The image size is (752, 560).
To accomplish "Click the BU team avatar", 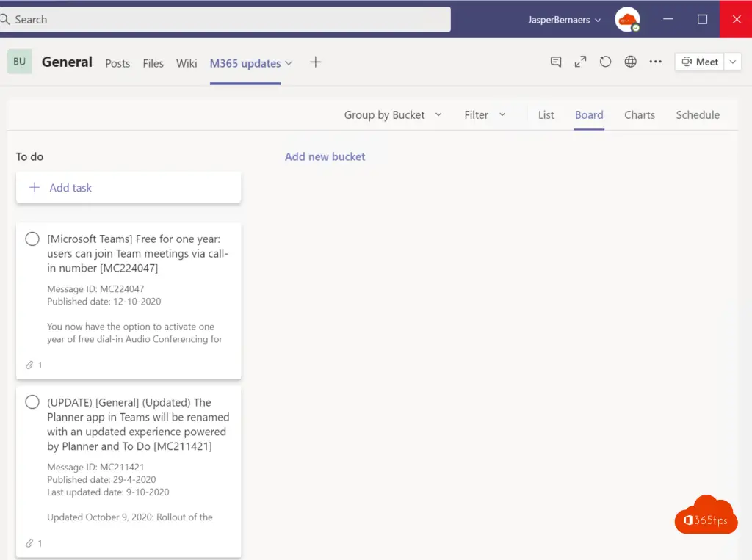I will pos(20,62).
